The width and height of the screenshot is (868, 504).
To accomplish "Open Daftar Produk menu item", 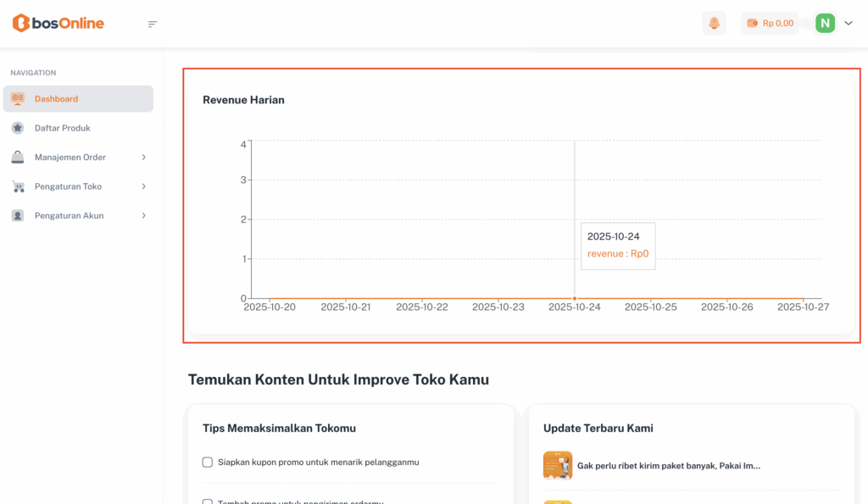I will (x=62, y=128).
